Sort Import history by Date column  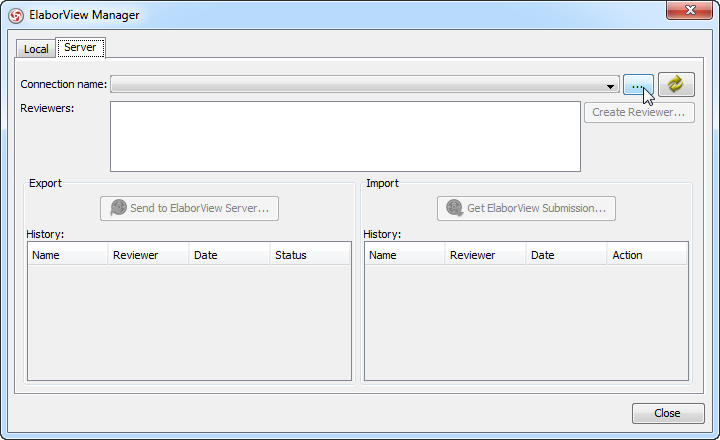coord(567,255)
